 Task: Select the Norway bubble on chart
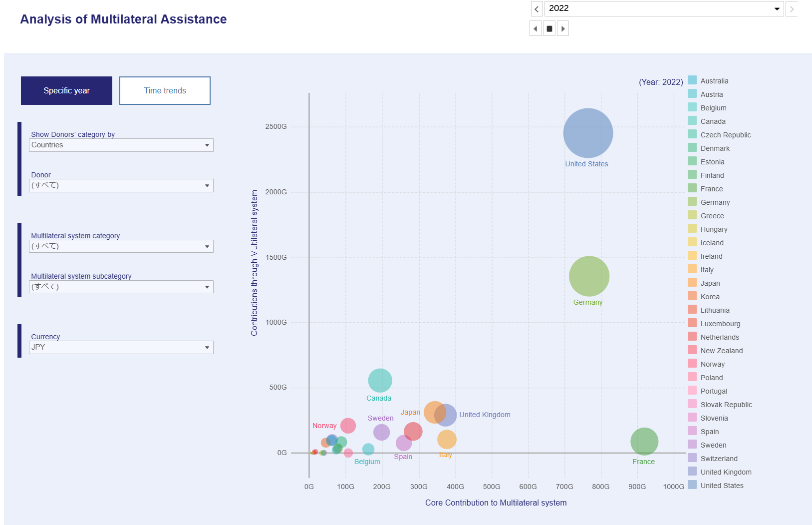[x=348, y=426]
